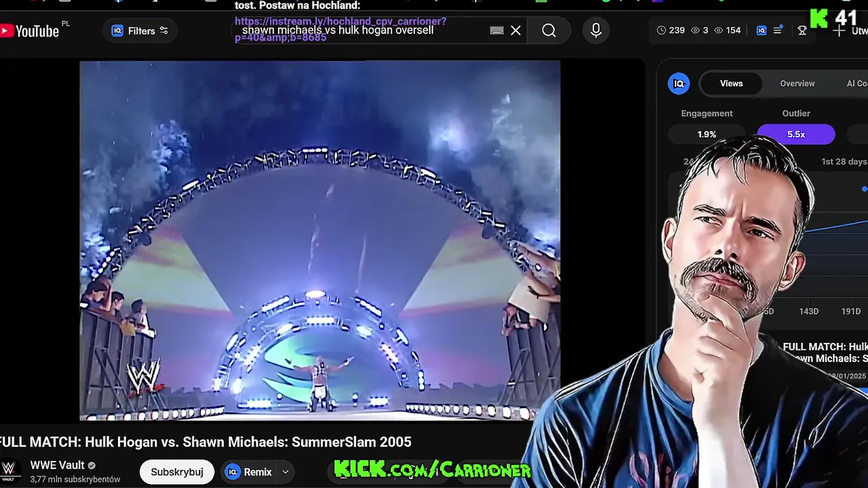Open the on-screen keyboard icon
The image size is (868, 488).
pos(496,30)
